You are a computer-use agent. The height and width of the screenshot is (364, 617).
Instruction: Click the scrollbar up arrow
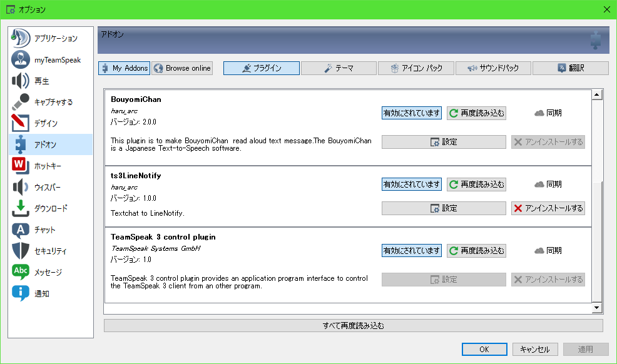click(597, 94)
